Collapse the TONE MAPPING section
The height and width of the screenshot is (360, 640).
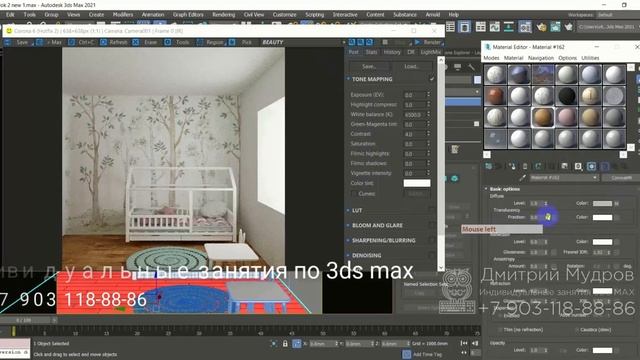(x=348, y=79)
